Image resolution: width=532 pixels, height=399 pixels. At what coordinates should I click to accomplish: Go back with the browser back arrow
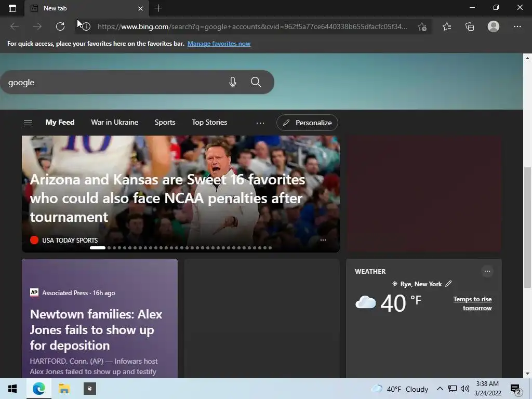click(x=14, y=26)
